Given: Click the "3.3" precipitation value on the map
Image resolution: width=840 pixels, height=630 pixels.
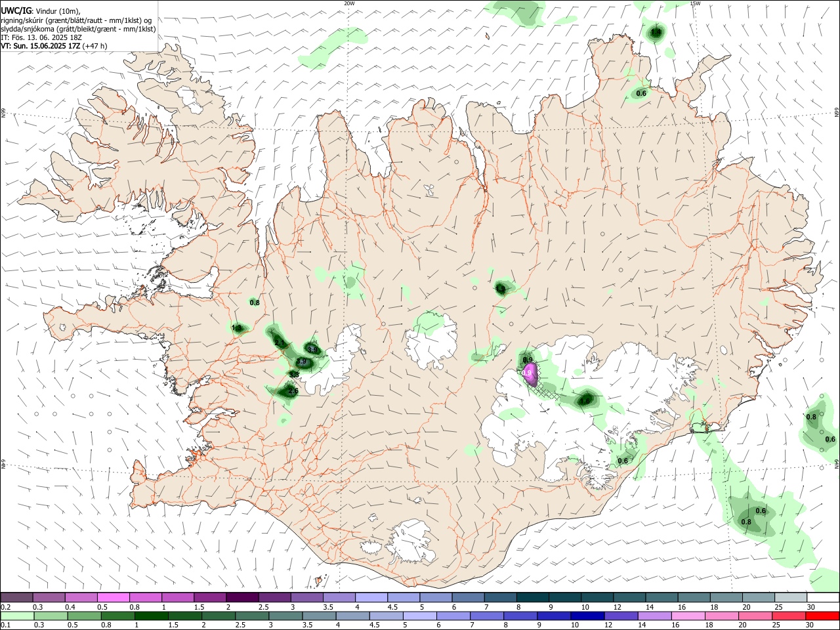Looking at the screenshot, I should [x=295, y=374].
